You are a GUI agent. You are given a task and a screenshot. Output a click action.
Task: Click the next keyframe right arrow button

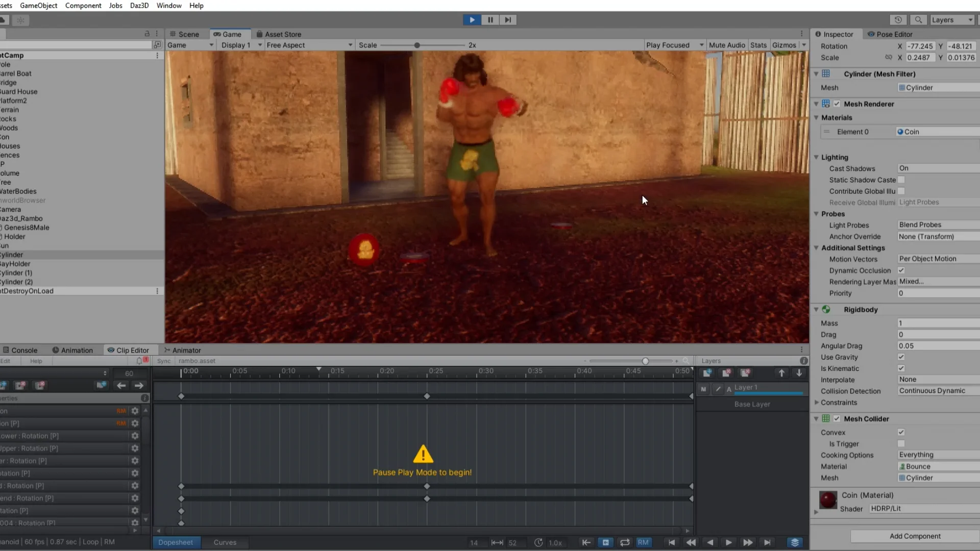pos(139,386)
